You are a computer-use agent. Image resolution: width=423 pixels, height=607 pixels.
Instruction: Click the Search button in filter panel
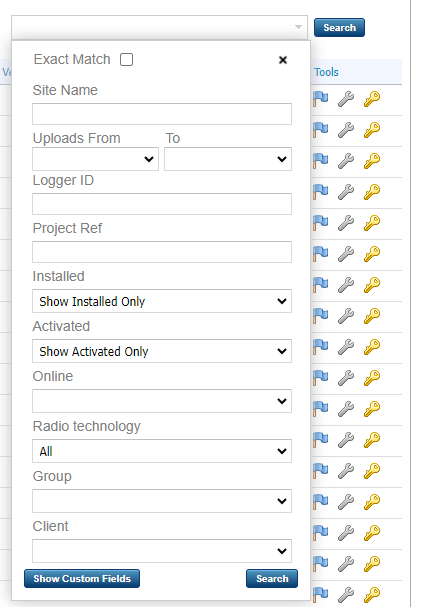pos(272,578)
